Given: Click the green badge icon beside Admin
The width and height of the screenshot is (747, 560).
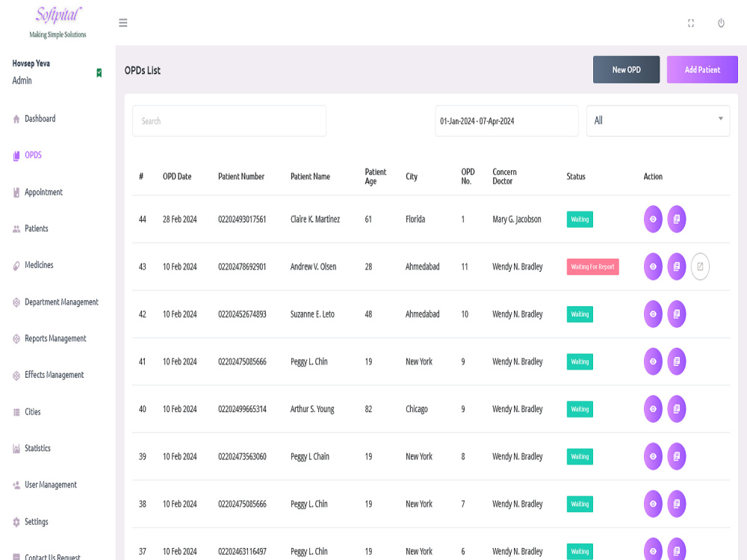Looking at the screenshot, I should (99, 73).
